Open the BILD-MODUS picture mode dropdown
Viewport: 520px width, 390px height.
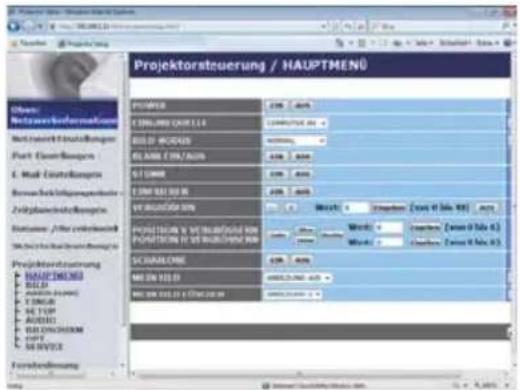pos(295,140)
